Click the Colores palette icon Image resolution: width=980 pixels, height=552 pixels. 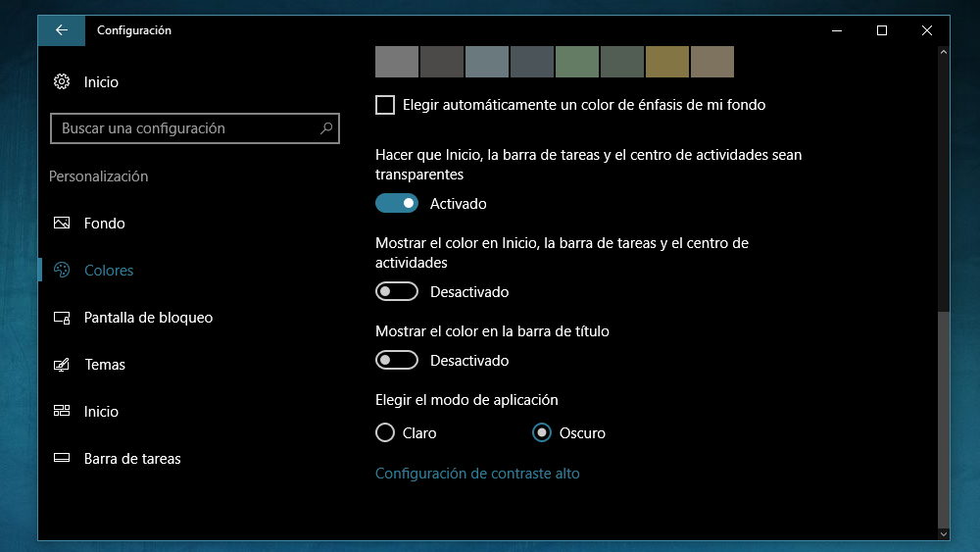(x=61, y=270)
